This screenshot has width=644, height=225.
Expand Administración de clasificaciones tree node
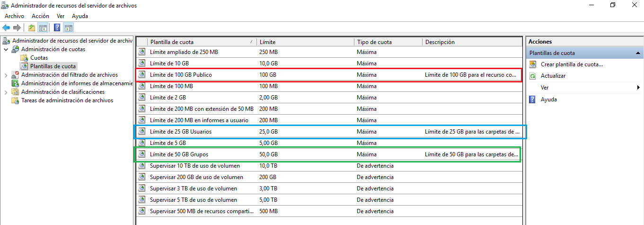click(6, 92)
